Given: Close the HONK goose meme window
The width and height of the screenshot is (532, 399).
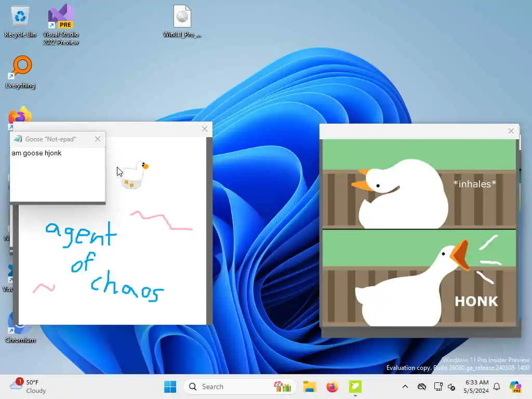Looking at the screenshot, I should pos(511,131).
